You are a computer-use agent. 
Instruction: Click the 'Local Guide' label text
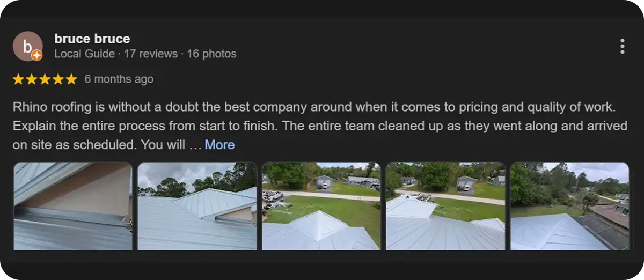[84, 54]
